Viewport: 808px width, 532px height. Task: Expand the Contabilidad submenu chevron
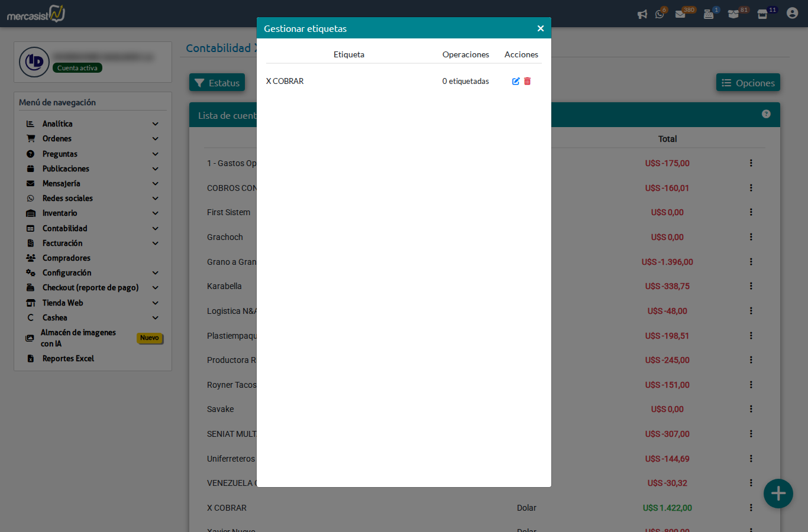pyautogui.click(x=156, y=229)
